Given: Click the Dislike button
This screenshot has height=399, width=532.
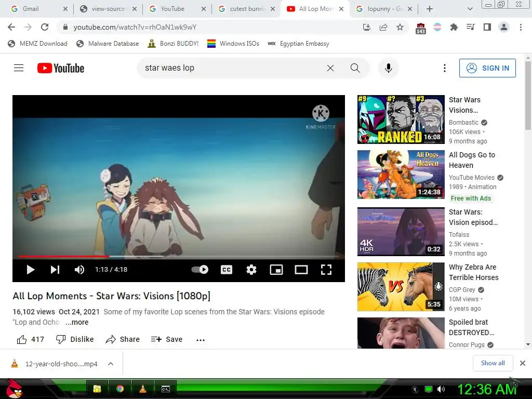Looking at the screenshot, I should pyautogui.click(x=75, y=339).
